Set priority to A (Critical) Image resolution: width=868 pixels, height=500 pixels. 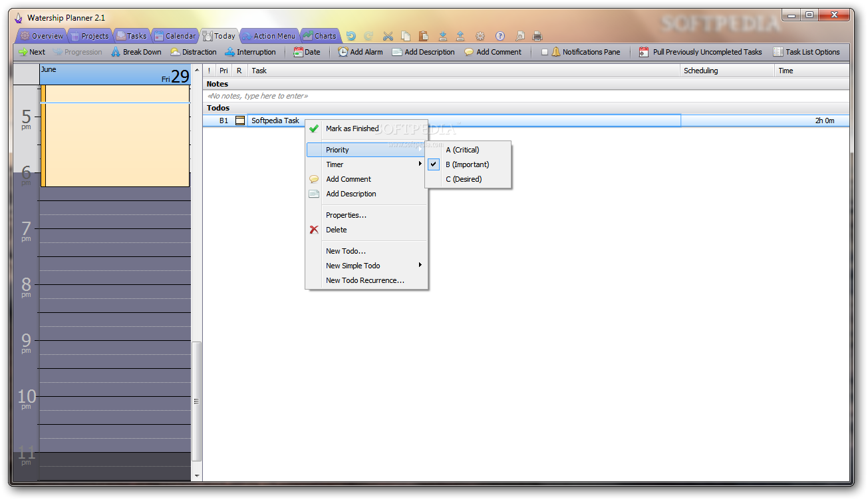click(x=468, y=150)
